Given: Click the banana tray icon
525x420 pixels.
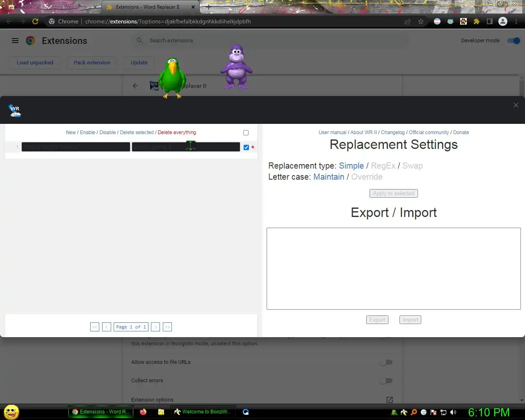Looking at the screenshot, I should click(x=404, y=412).
